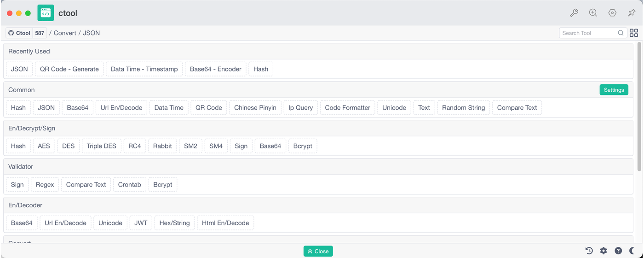The height and width of the screenshot is (258, 644).
Task: Open the JWT tool
Action: pos(141,223)
